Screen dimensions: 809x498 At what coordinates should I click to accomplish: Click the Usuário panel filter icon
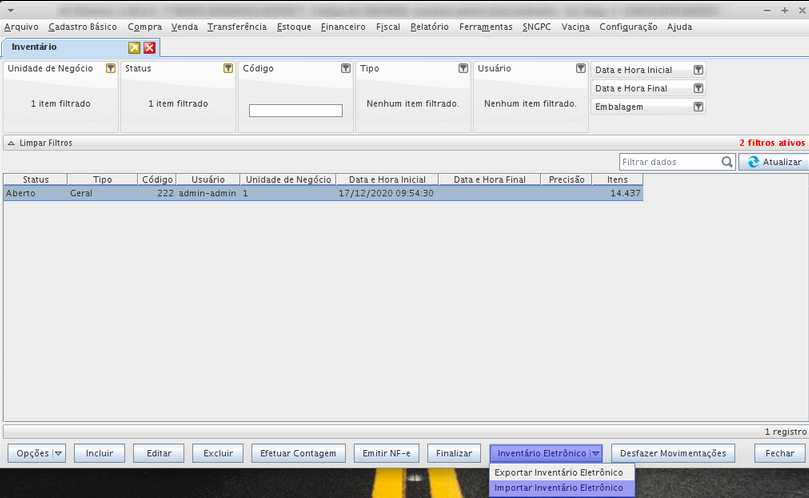[x=581, y=69]
